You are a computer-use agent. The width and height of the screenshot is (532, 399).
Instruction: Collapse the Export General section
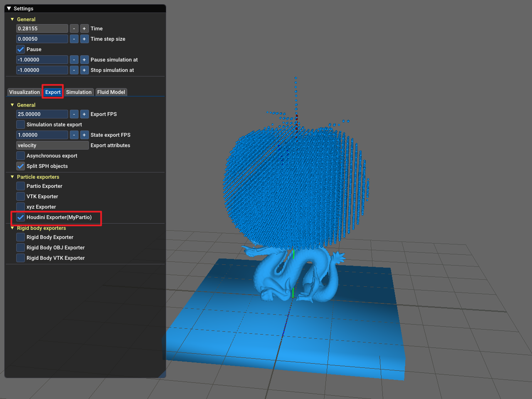pos(12,105)
